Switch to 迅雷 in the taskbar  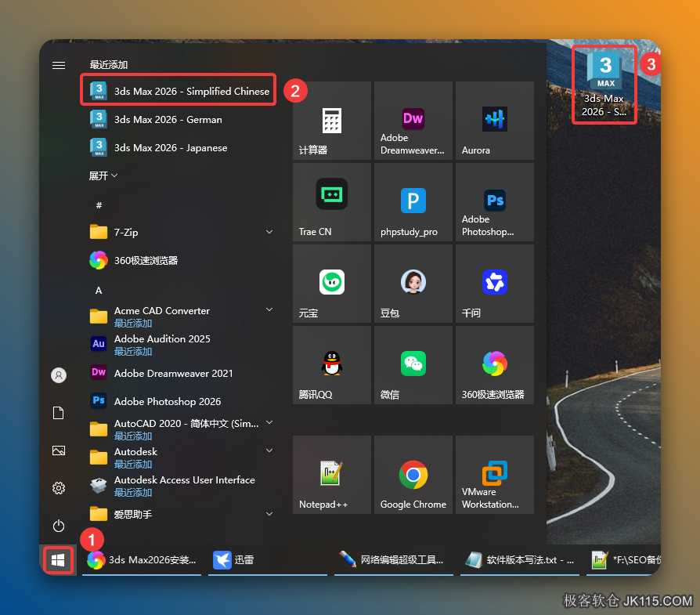pos(268,559)
